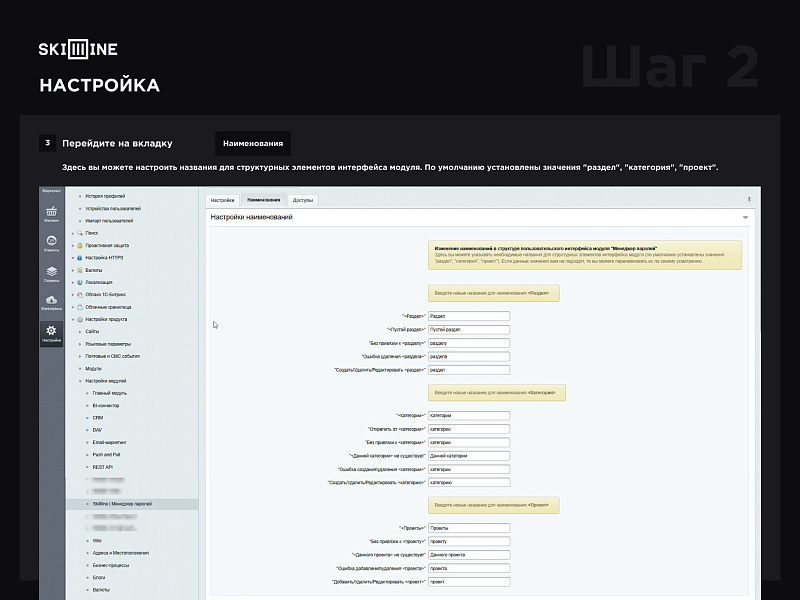Click the Клиенты sidebar icon
Screen dimensions: 800x600
pyautogui.click(x=51, y=243)
